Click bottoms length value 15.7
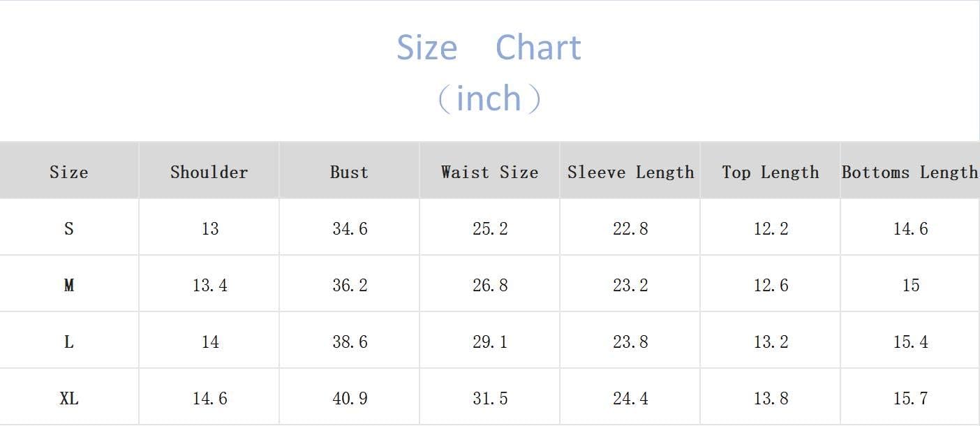This screenshot has width=980, height=426. pyautogui.click(x=910, y=398)
